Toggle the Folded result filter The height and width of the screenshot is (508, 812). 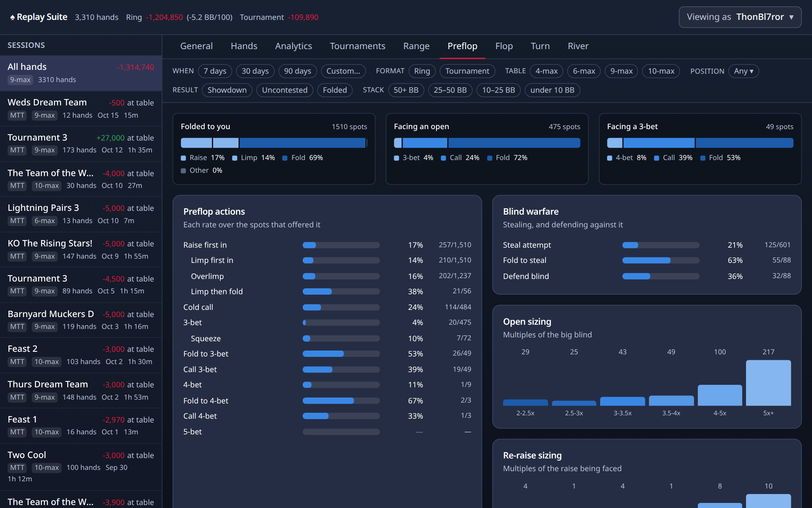pos(335,90)
